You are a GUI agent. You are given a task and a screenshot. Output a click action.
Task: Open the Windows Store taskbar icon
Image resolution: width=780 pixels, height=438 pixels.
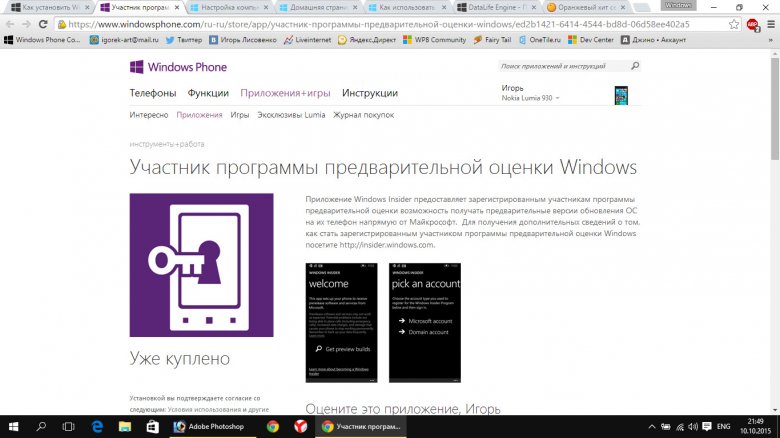152,427
